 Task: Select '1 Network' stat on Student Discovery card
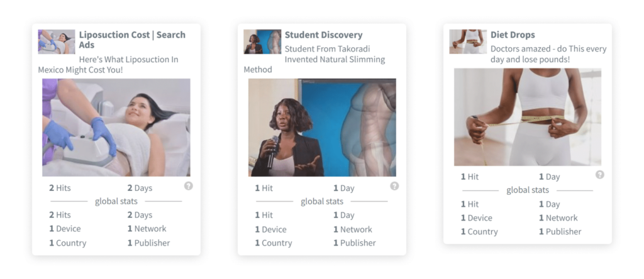point(353,229)
